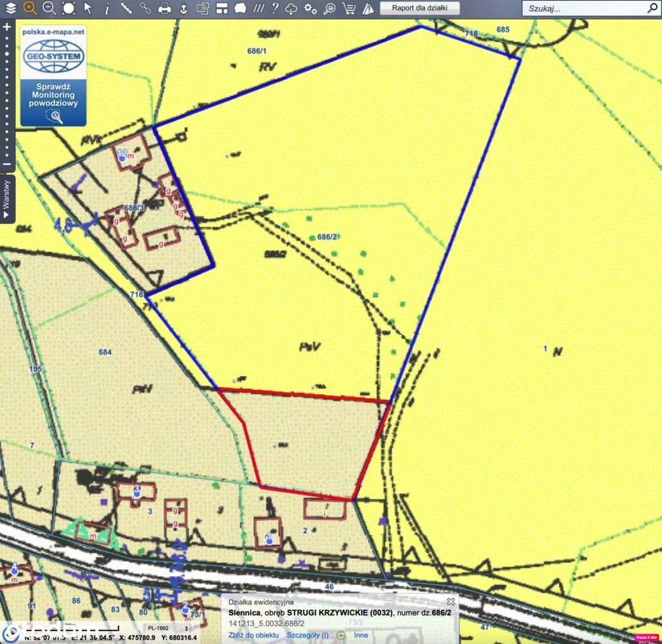Click the warning triangle icon
The image size is (662, 644).
tap(368, 8)
